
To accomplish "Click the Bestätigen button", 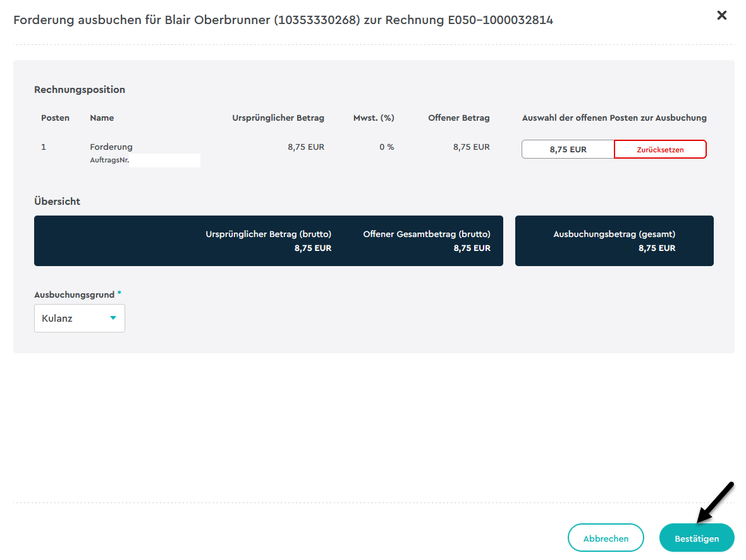I will point(697,538).
